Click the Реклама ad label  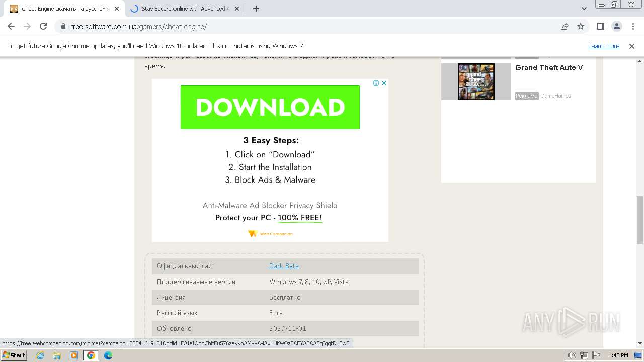(527, 96)
